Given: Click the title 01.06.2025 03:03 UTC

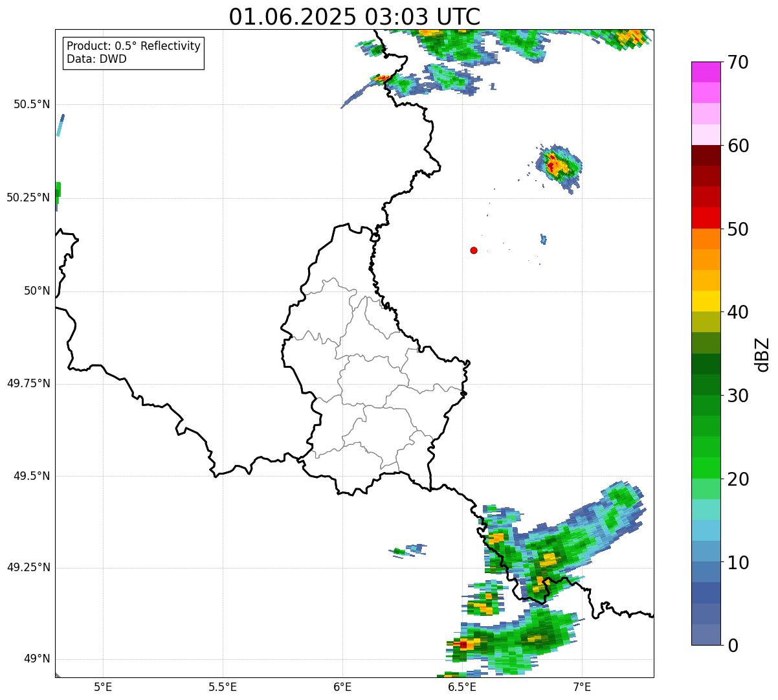Looking at the screenshot, I should [355, 16].
